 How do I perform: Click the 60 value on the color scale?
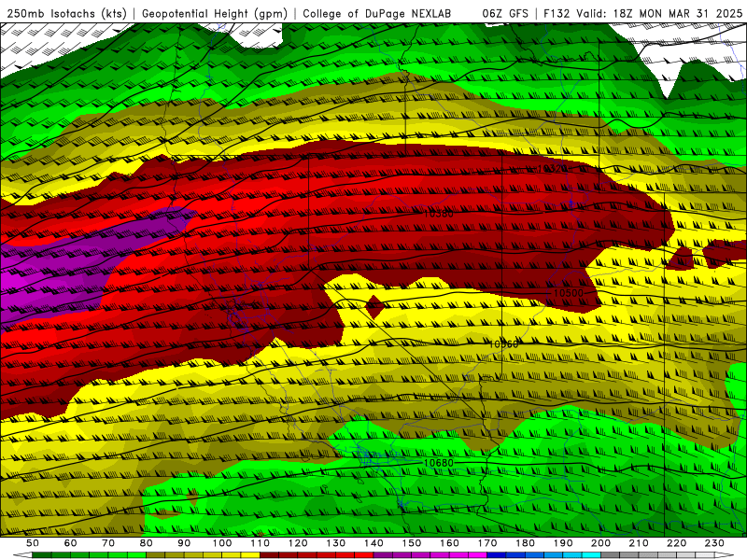click(x=70, y=543)
